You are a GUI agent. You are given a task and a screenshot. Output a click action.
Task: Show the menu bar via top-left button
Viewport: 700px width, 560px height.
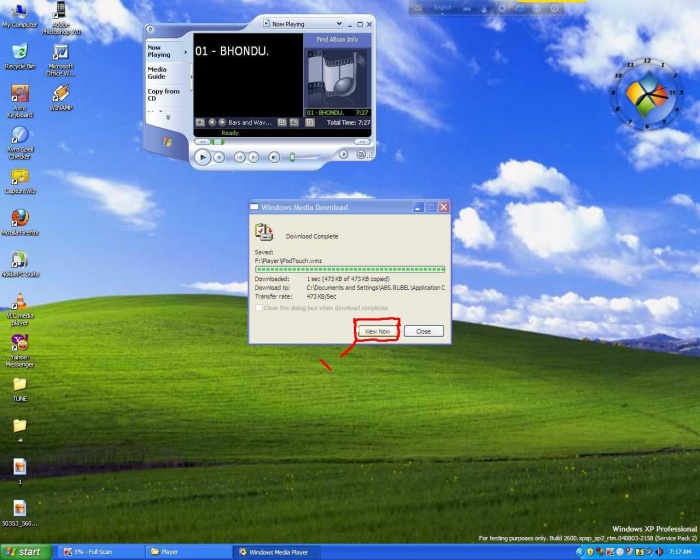point(150,29)
